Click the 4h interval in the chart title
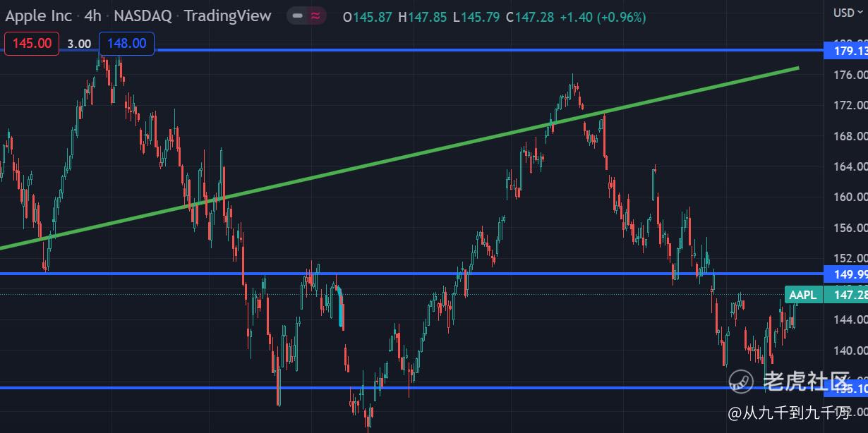Screen dimensions: 868x433 [93, 16]
